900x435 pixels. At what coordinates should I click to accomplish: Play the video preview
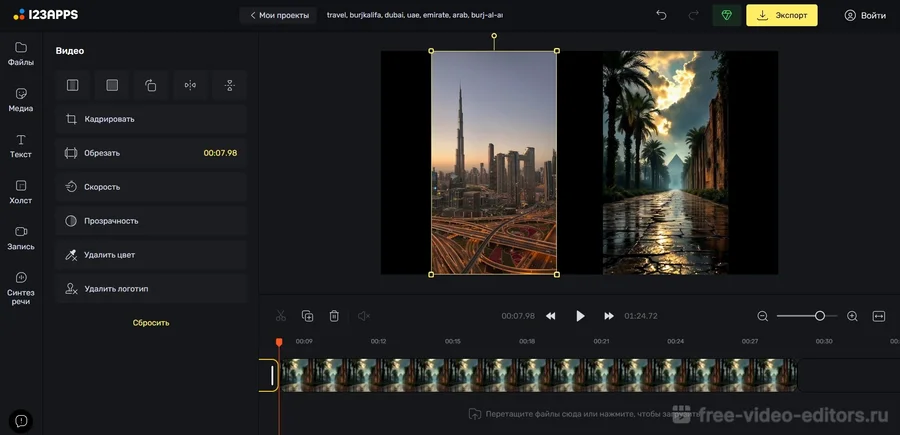point(580,316)
